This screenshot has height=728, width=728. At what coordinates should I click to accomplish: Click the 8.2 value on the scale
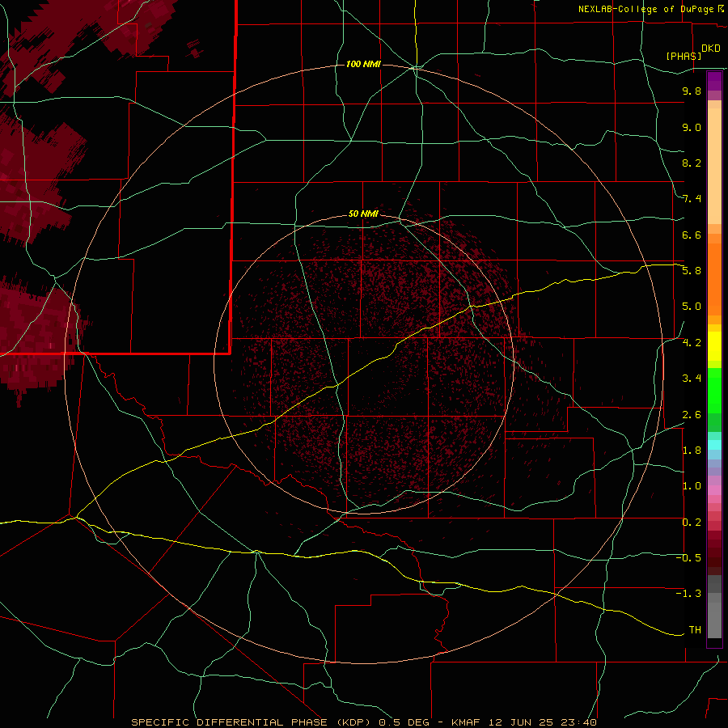pos(692,163)
